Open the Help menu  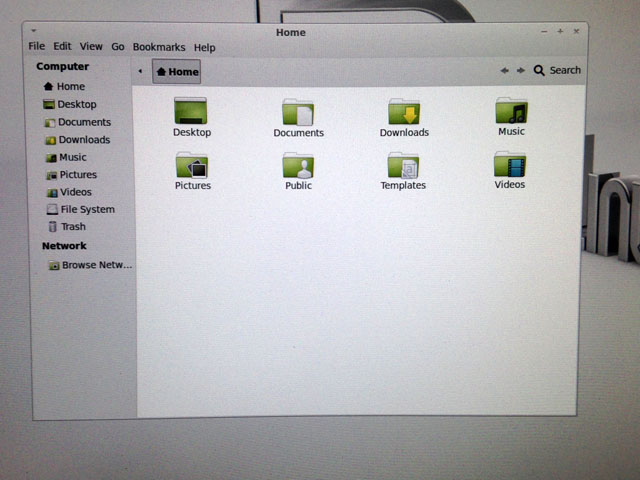pyautogui.click(x=204, y=48)
